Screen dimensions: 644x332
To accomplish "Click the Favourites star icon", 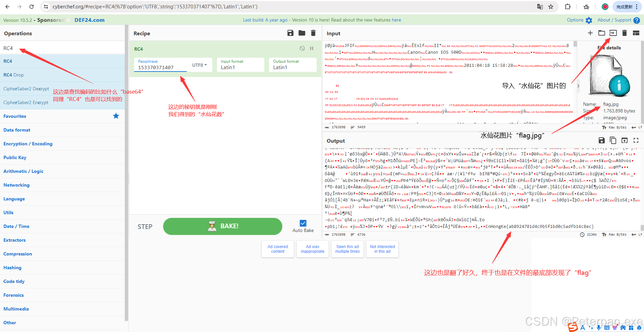I will tap(116, 116).
